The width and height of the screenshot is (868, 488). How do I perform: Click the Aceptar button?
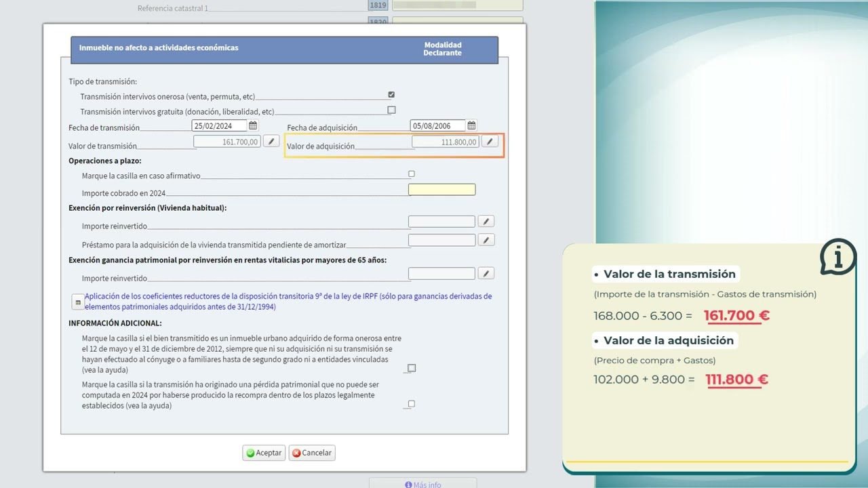[264, 453]
